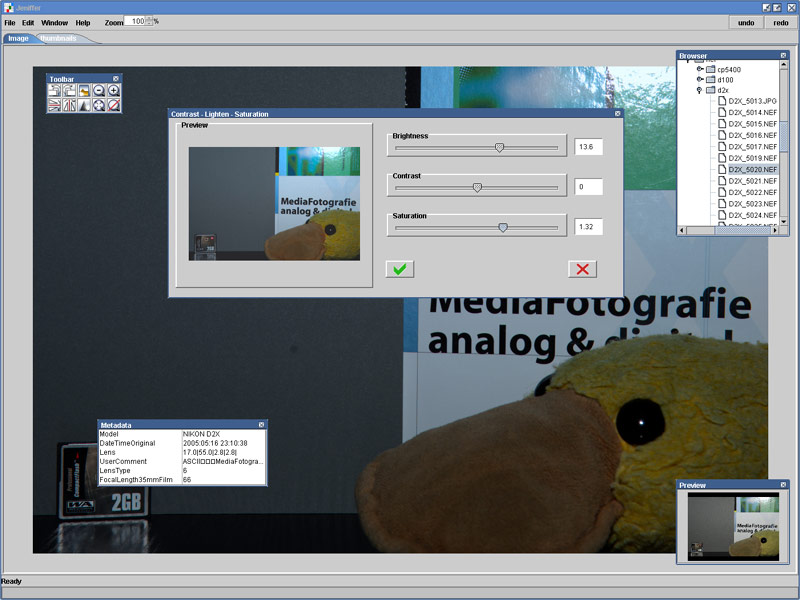Click the Contrast slider handle
This screenshot has width=800, height=600.
[477, 187]
